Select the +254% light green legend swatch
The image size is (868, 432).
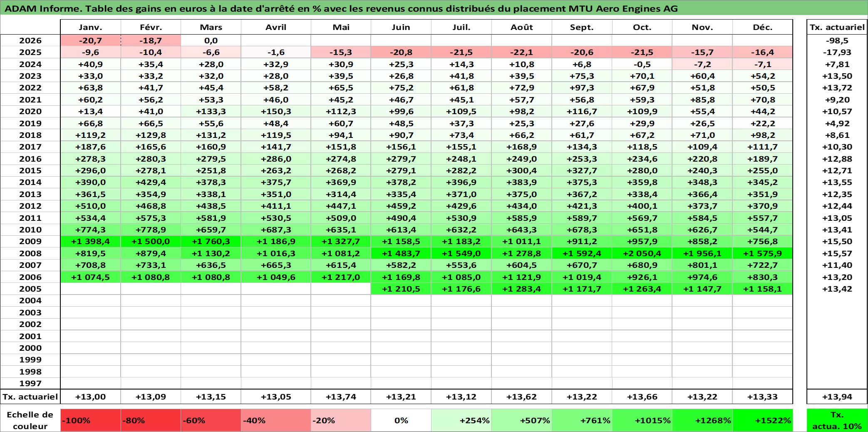point(461,420)
